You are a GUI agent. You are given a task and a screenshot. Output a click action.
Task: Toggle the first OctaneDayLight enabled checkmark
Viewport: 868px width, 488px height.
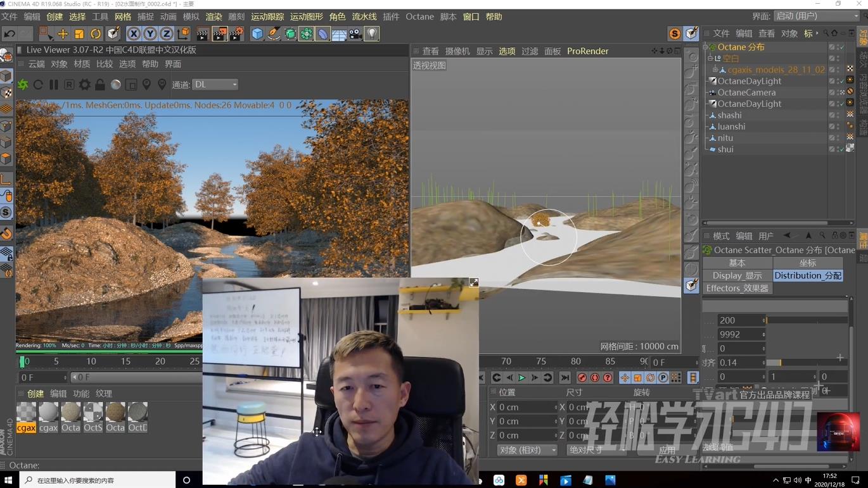click(x=842, y=80)
